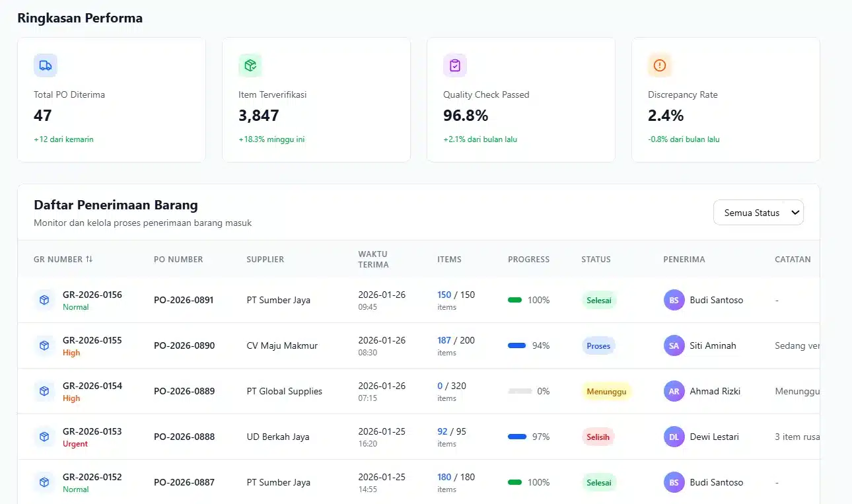The height and width of the screenshot is (504, 852).
Task: Open PO-2026-0890 purchase order
Action: pyautogui.click(x=184, y=345)
